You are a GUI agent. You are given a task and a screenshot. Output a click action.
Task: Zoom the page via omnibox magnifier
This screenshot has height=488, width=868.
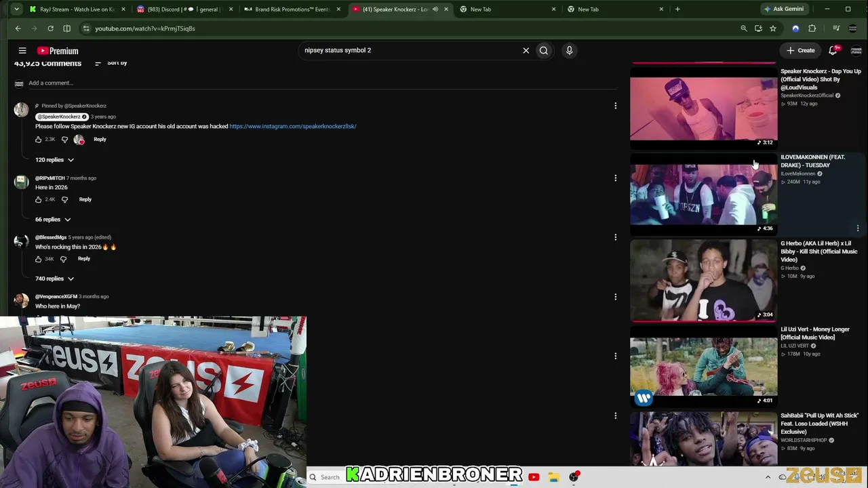[x=744, y=28]
